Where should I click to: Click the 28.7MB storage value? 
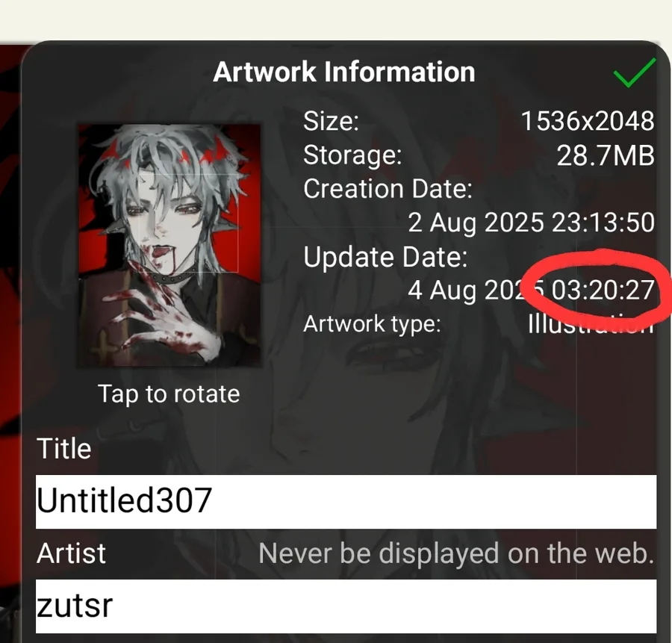(606, 155)
